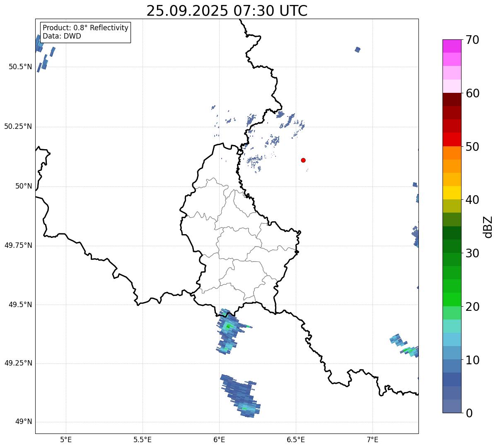
Task: Click the top magenta swatch of the colorbar
Action: (452, 46)
